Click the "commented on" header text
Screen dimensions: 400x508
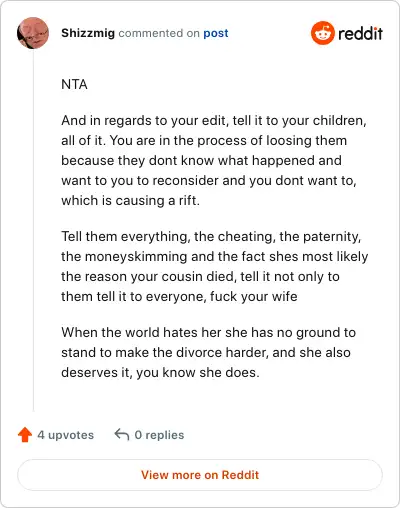pyautogui.click(x=159, y=33)
